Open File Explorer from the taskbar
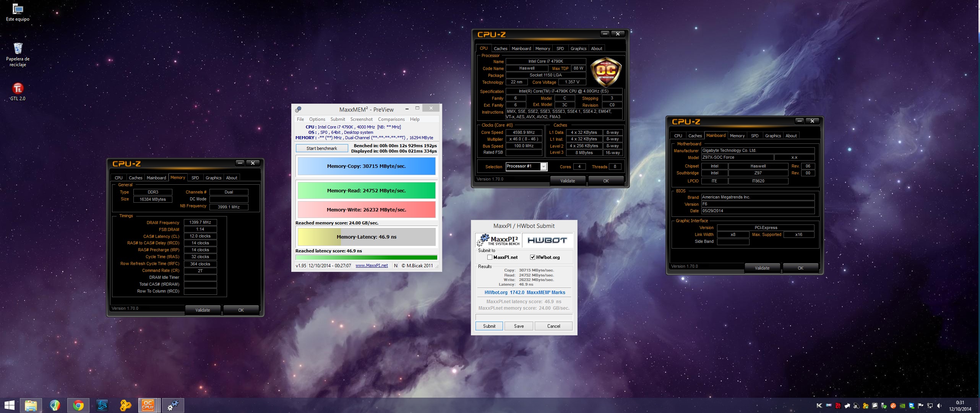980x413 pixels. point(31,405)
